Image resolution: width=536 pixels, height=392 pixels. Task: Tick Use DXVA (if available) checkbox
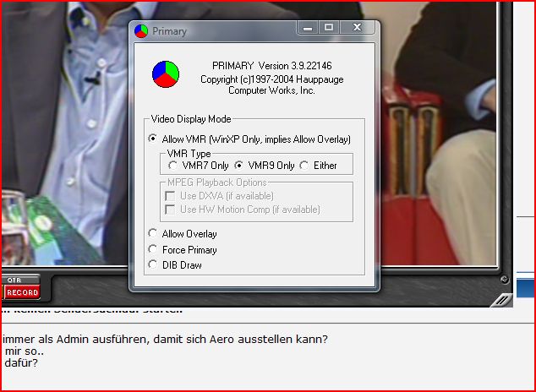point(170,196)
